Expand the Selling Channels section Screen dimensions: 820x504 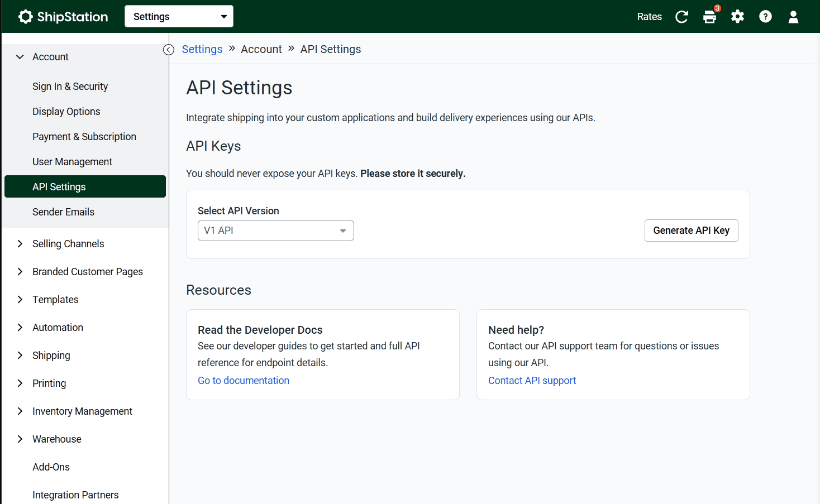click(20, 244)
